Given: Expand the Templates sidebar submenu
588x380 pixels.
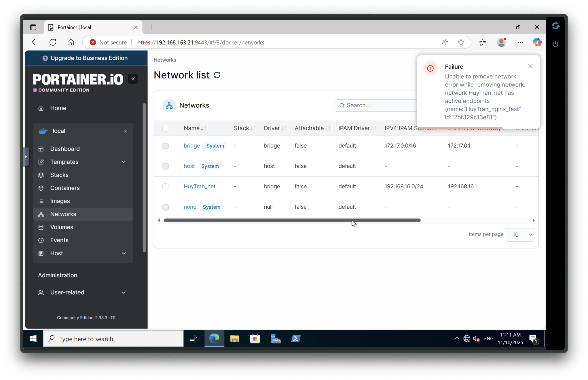Looking at the screenshot, I should click(124, 162).
